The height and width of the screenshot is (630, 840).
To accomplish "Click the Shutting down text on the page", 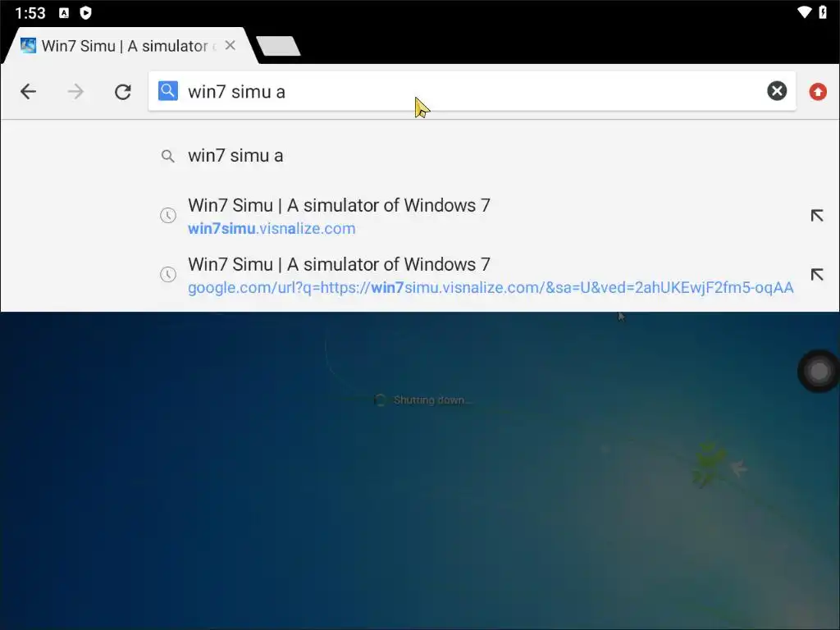I will [433, 400].
